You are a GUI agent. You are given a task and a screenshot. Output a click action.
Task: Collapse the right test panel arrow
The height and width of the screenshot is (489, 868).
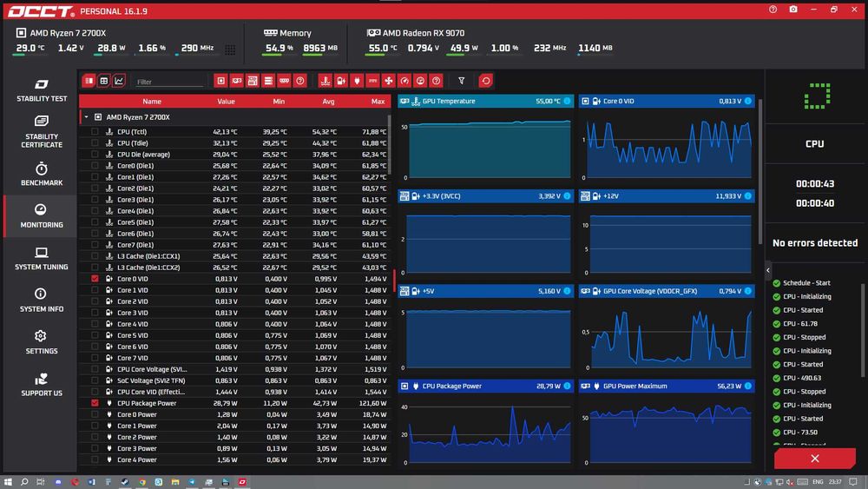click(768, 270)
